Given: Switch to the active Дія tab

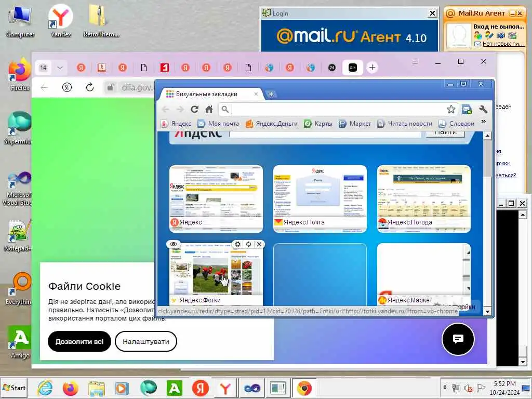Looking at the screenshot, I should [353, 68].
